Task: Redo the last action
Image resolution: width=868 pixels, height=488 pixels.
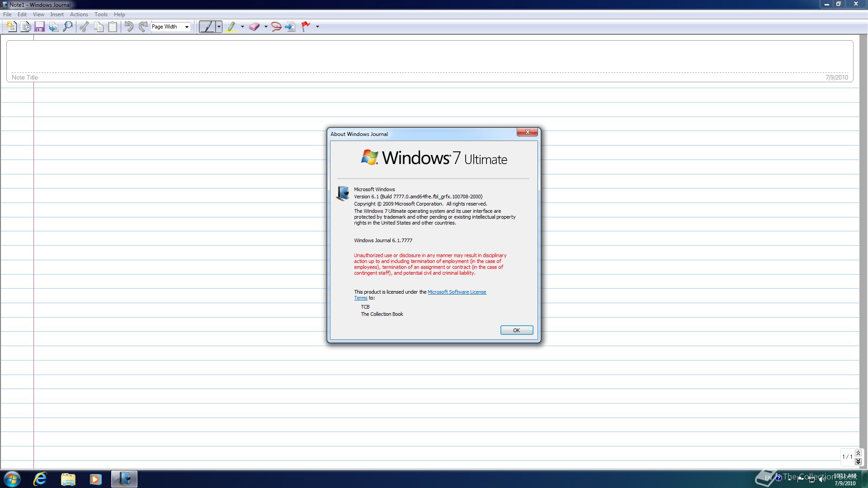Action: pyautogui.click(x=143, y=27)
